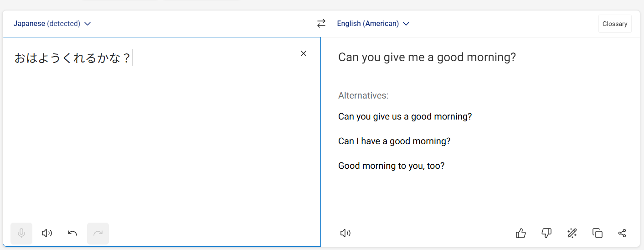
Task: Choose alternative "Can I have a good morning?"
Action: pos(394,141)
